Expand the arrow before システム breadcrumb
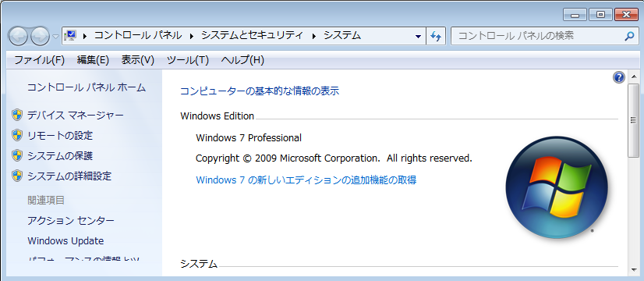Viewport: 644px width, 281px height. (x=314, y=36)
